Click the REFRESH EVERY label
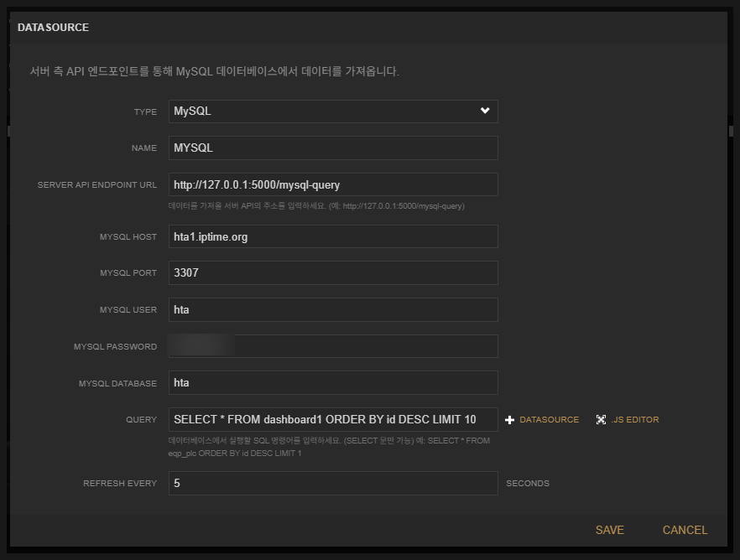The height and width of the screenshot is (560, 740). point(120,483)
